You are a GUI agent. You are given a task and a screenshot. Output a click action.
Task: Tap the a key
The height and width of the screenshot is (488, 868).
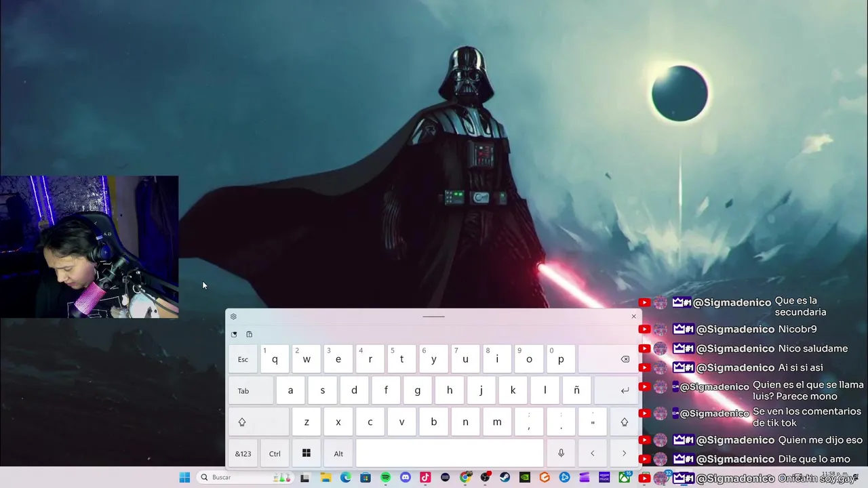click(290, 390)
